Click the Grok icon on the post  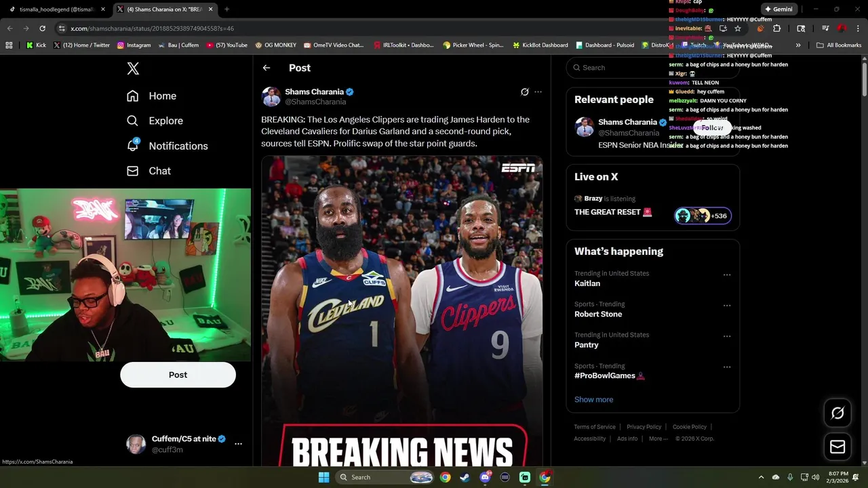pos(525,91)
